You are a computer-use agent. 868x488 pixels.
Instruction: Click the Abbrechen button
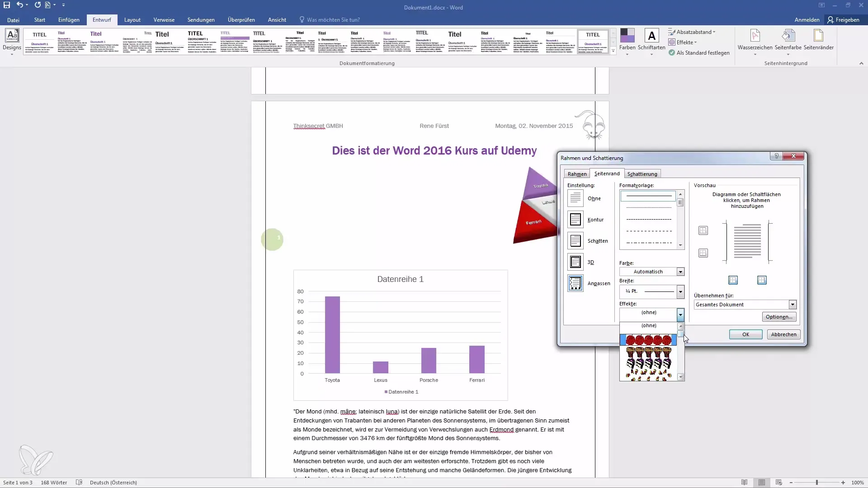coord(783,334)
